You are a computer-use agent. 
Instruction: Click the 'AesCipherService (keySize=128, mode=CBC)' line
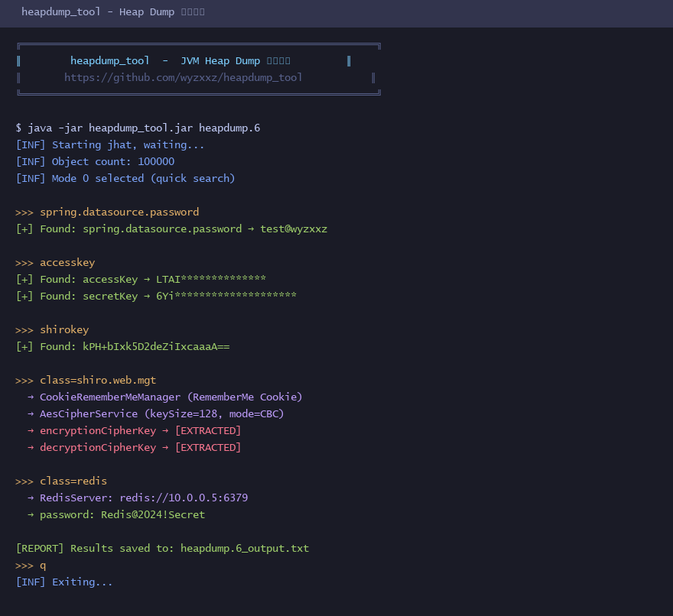155,414
